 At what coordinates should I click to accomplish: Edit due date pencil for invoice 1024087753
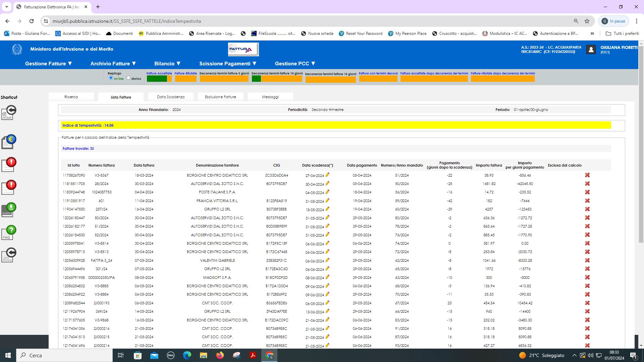point(327,192)
